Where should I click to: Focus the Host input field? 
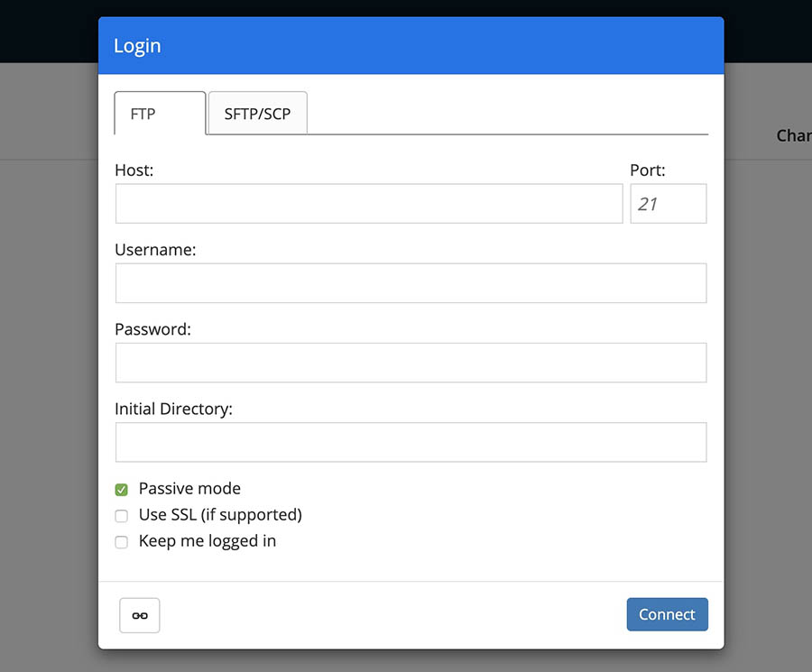368,204
